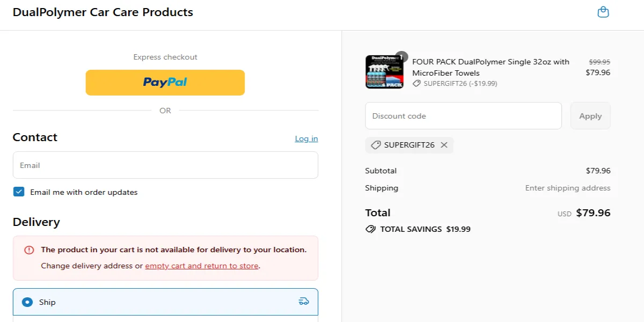644x322 pixels.
Task: Remove the SUPERGIFT26 discount with the X
Action: click(x=444, y=145)
